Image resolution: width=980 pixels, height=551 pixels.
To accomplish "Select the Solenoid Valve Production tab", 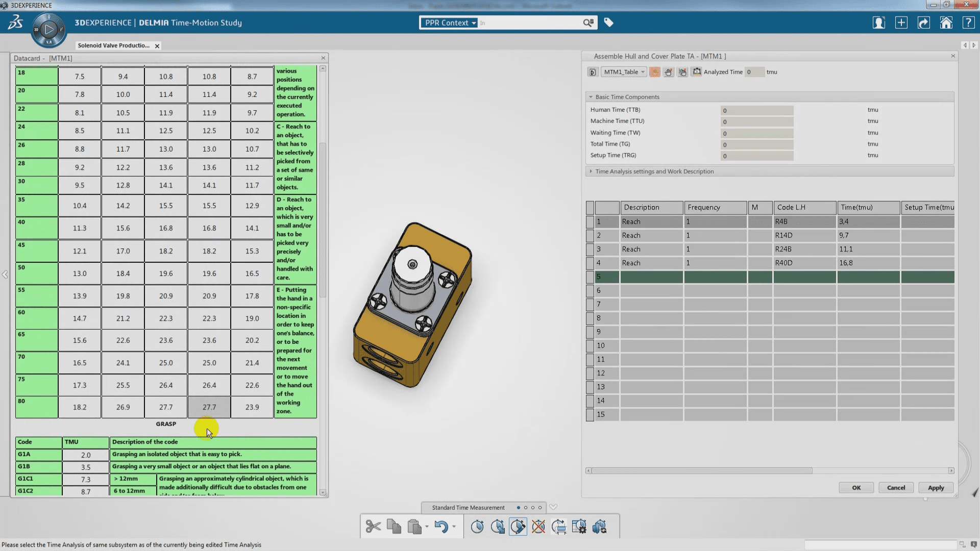I will tap(113, 45).
